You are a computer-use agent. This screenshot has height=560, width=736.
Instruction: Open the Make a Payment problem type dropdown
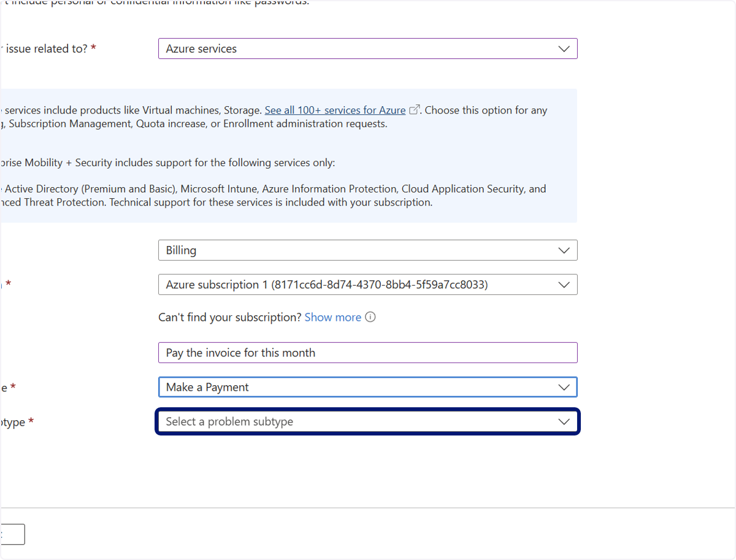pyautogui.click(x=367, y=387)
